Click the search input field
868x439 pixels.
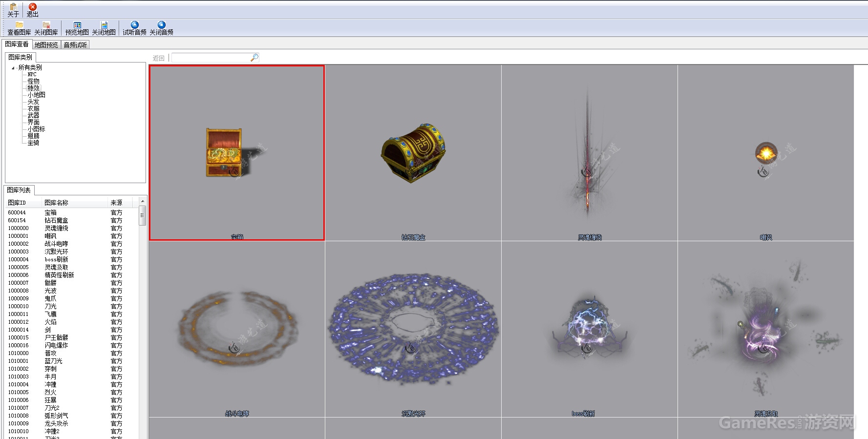point(211,58)
